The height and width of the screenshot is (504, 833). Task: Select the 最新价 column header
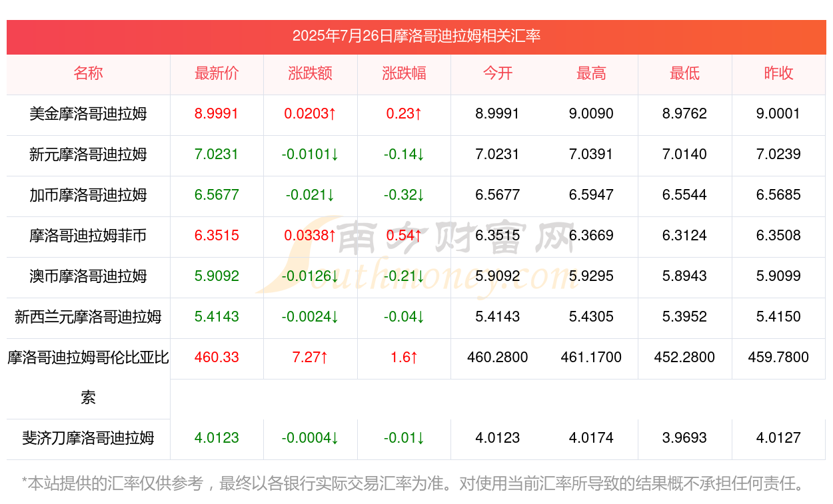(x=217, y=73)
